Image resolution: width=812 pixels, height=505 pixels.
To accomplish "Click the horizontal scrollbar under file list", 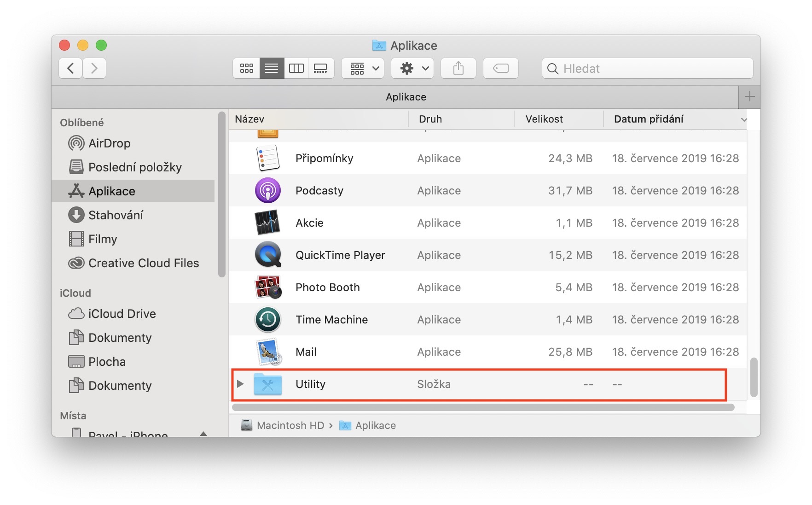I will tap(482, 407).
